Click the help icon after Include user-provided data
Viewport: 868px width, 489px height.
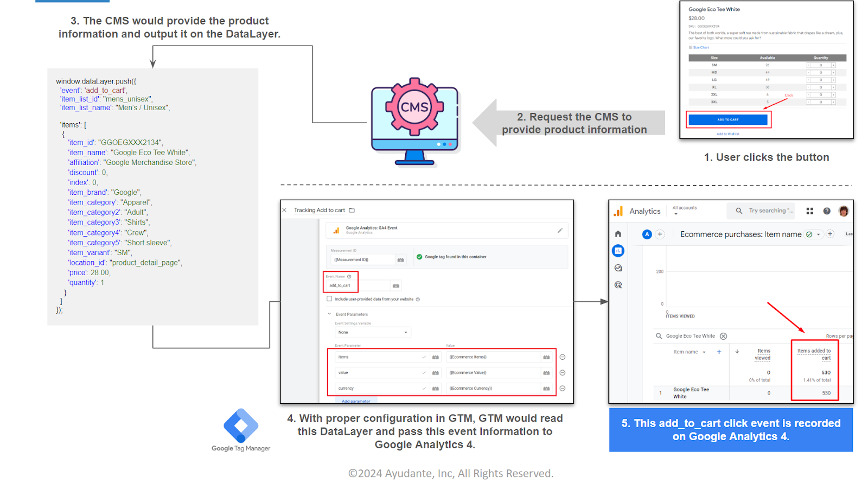[x=418, y=300]
